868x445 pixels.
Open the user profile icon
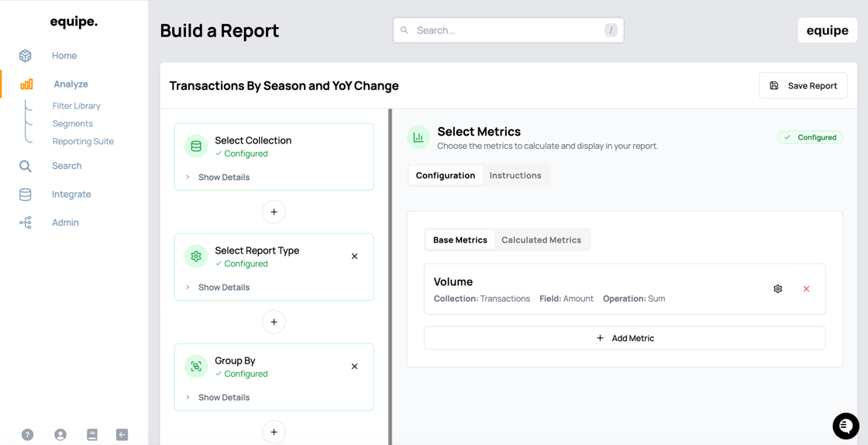[60, 434]
